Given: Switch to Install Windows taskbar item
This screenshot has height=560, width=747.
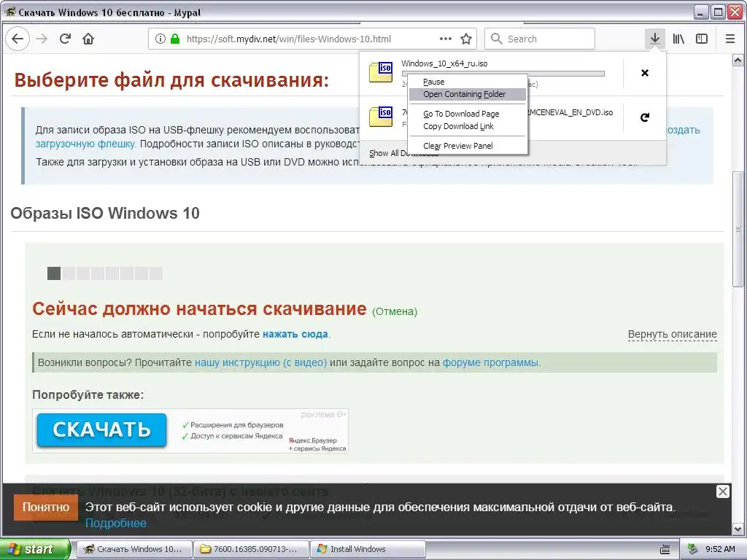Looking at the screenshot, I should pyautogui.click(x=368, y=549).
